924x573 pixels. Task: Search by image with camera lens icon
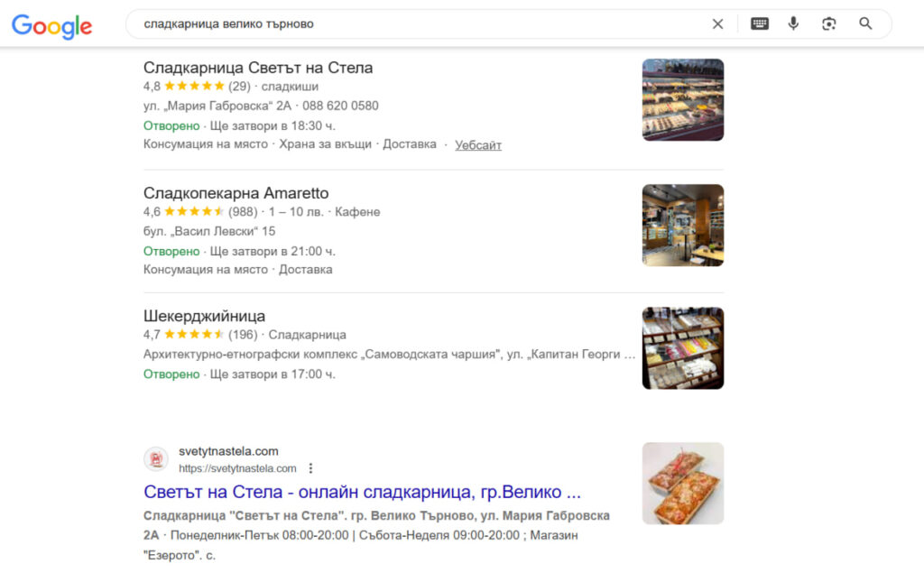(x=828, y=23)
